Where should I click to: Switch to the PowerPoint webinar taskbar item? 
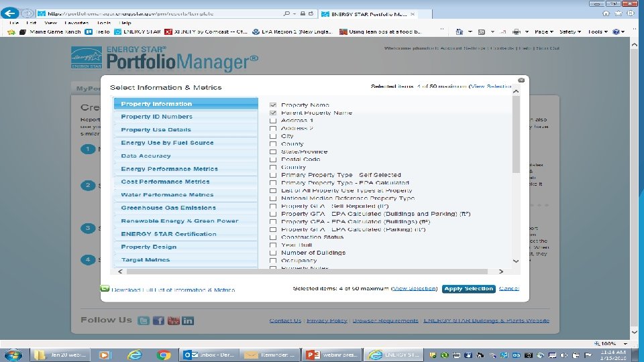[x=332, y=355]
